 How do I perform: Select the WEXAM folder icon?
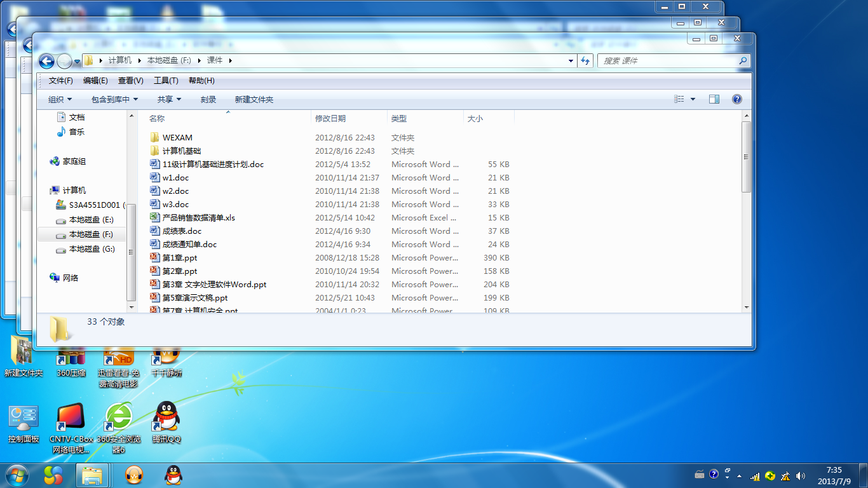[x=154, y=137]
